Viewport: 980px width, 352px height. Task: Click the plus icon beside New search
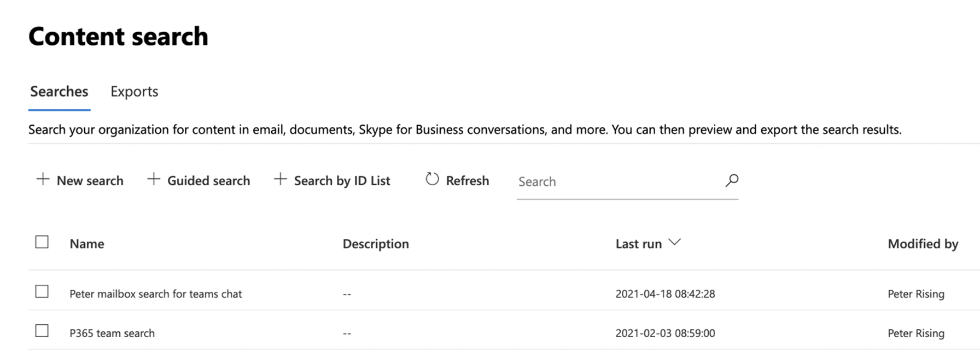coord(43,179)
